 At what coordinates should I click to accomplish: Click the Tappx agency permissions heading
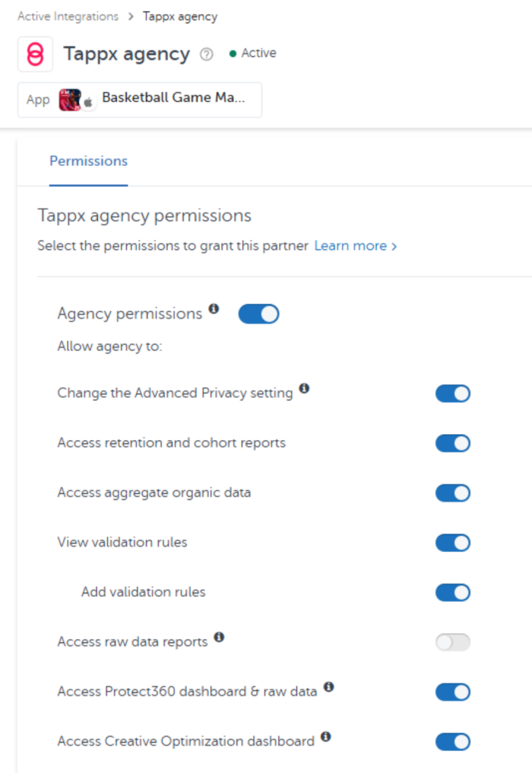[x=144, y=216]
